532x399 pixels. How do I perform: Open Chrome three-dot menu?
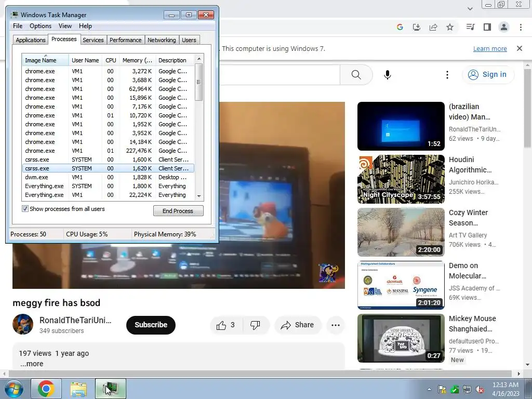point(521,27)
